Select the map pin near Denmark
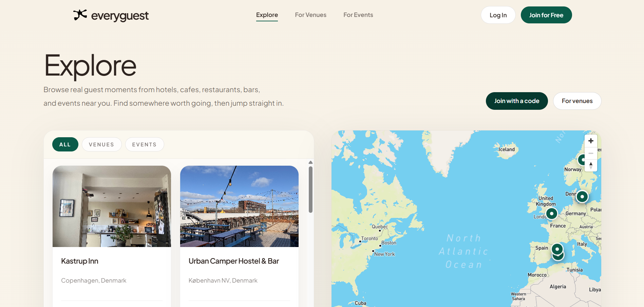This screenshot has height=307, width=644. (x=582, y=197)
